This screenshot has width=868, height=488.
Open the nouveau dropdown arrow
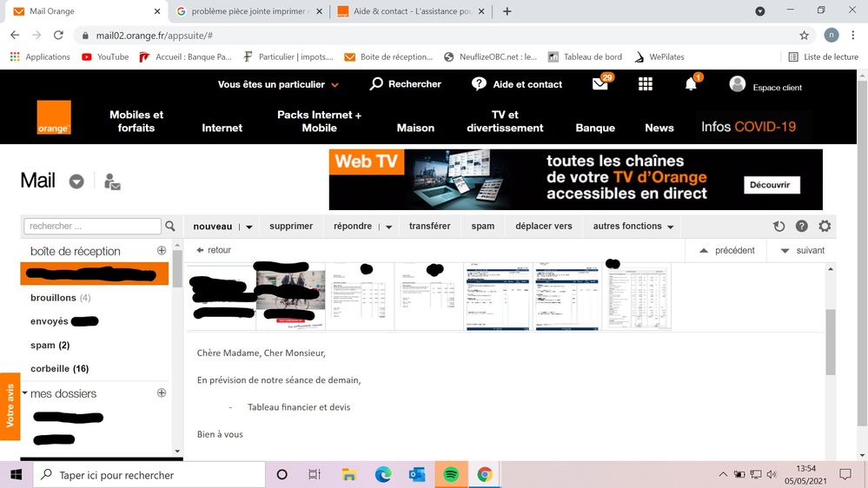click(249, 227)
